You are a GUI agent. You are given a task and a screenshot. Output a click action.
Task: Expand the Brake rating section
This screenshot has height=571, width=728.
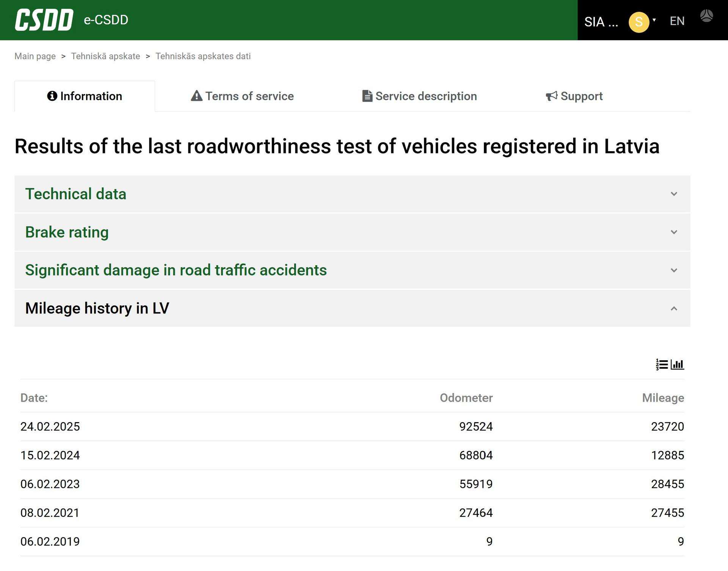point(352,232)
